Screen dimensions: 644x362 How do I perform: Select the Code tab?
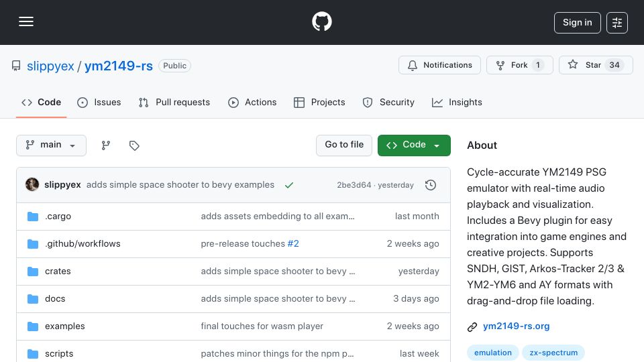pos(41,102)
